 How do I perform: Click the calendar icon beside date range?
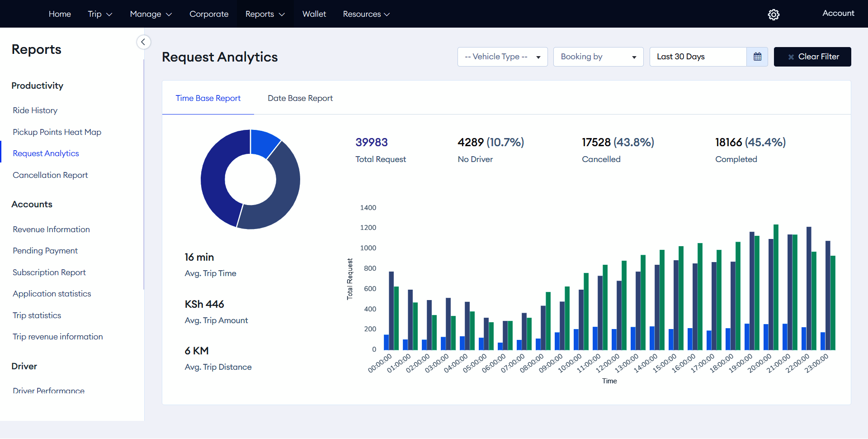pyautogui.click(x=757, y=57)
